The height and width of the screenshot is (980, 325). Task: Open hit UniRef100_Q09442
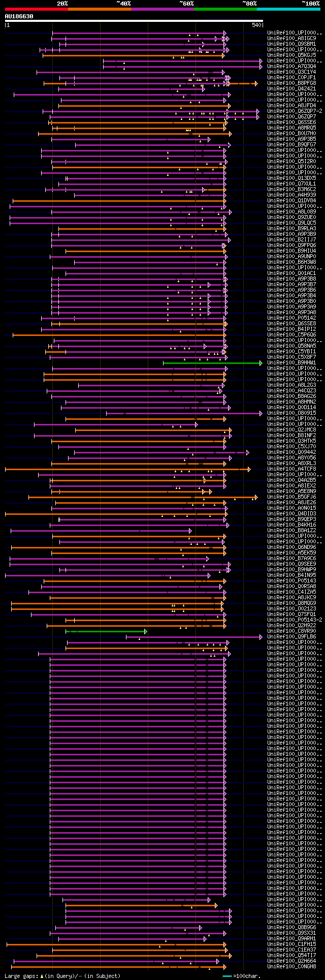click(291, 452)
